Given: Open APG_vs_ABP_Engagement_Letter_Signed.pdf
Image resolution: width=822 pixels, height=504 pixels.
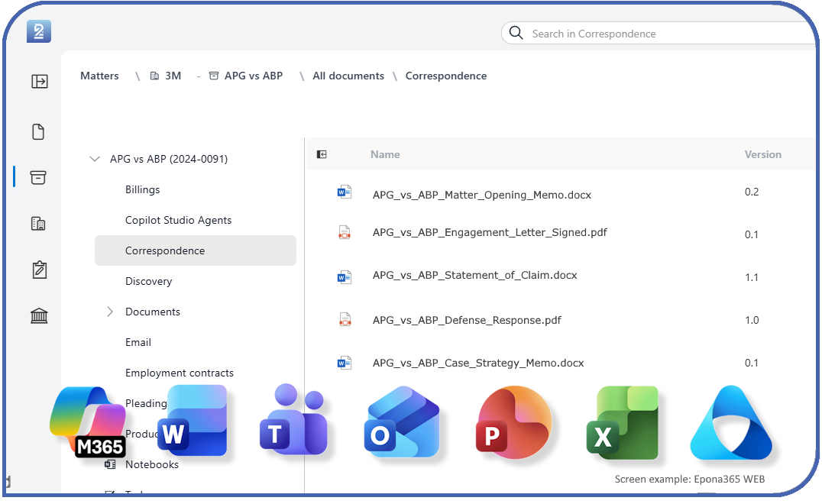Looking at the screenshot, I should 490,233.
